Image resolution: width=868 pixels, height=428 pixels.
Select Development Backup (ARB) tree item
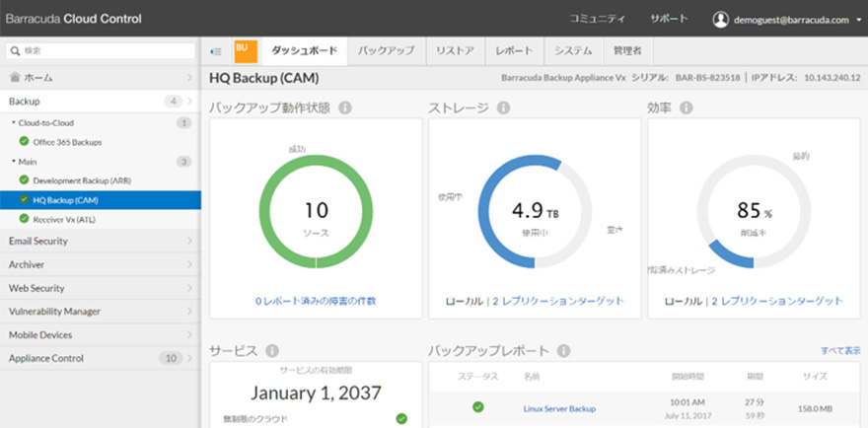point(82,180)
